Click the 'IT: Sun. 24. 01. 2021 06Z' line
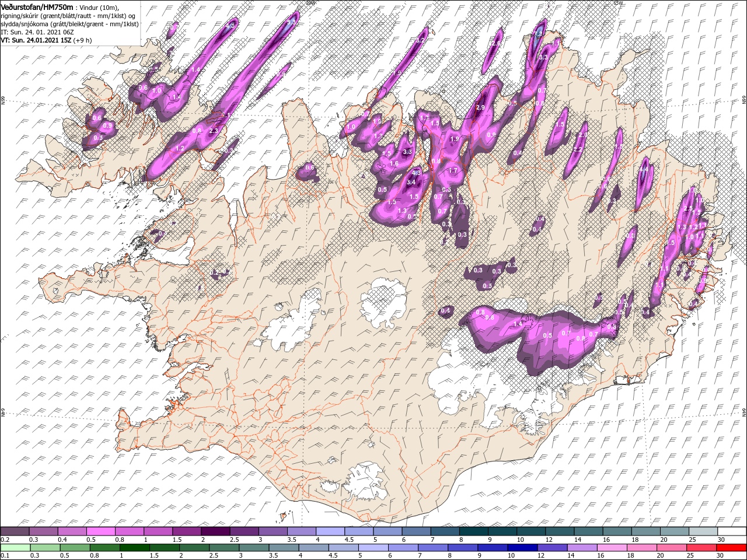This screenshot has width=747, height=560. click(36, 32)
